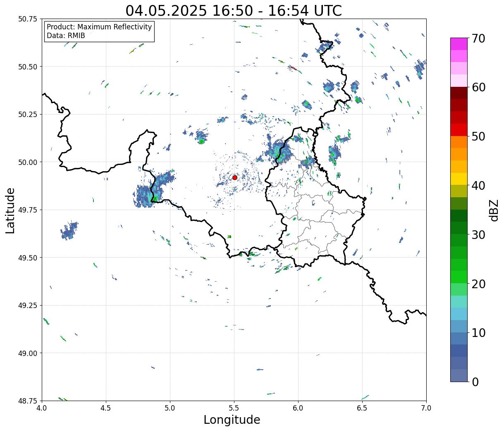
Task: Click the 'Data: RMIB' text
Action: 66,36
